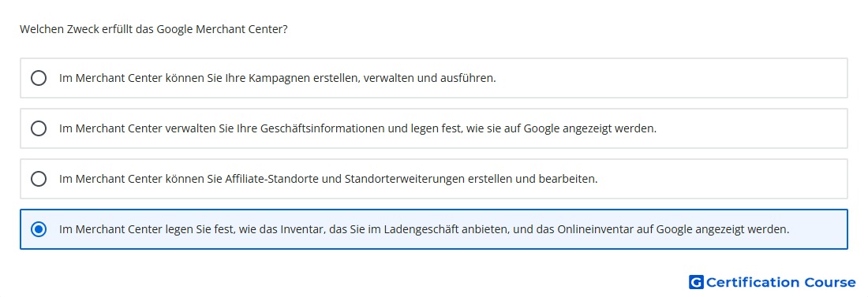
Task: Click the selected radio for 'Inventar' answer
Action: click(x=39, y=229)
